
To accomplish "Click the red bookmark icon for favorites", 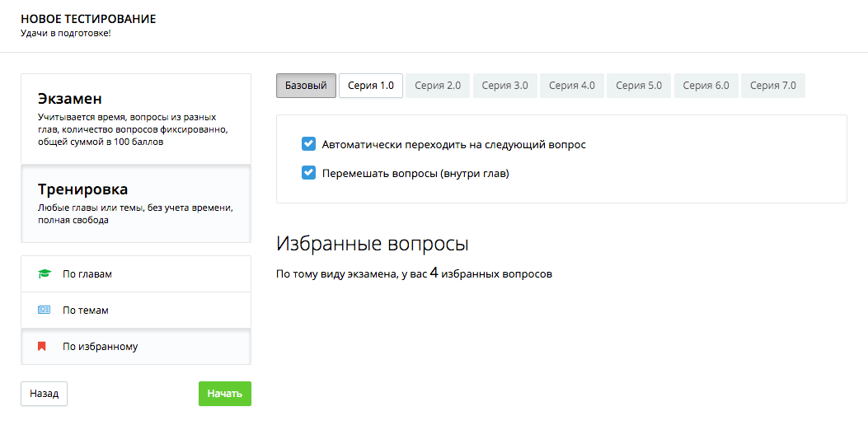I will pos(42,347).
